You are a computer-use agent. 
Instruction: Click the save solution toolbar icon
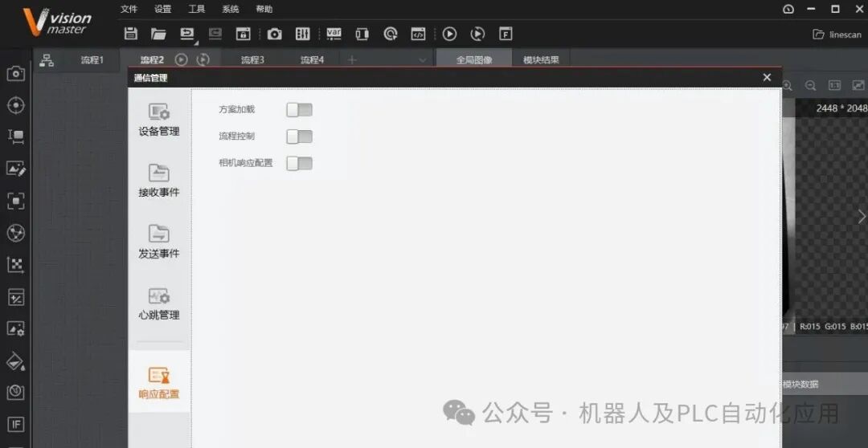(x=131, y=34)
